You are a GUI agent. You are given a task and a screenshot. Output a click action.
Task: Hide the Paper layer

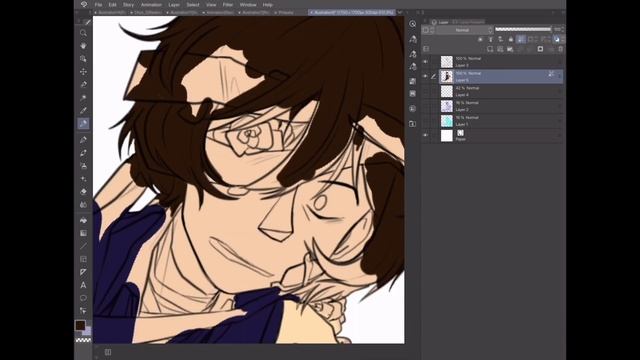tap(425, 135)
